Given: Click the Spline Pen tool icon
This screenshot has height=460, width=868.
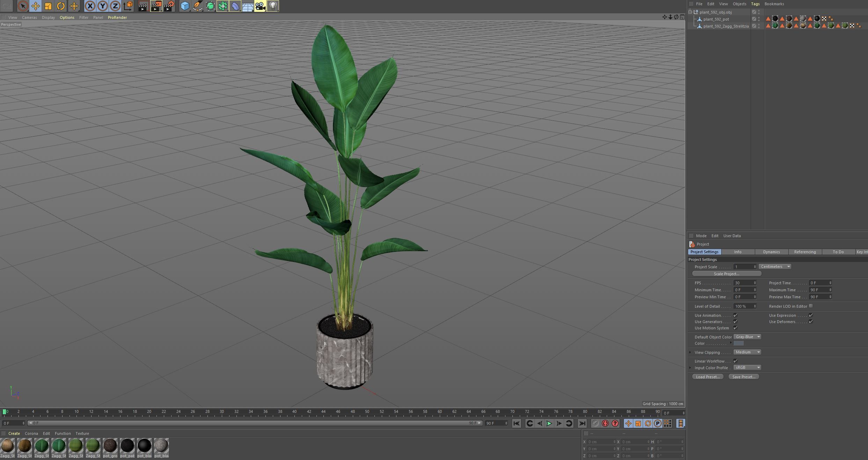Looking at the screenshot, I should (x=198, y=6).
